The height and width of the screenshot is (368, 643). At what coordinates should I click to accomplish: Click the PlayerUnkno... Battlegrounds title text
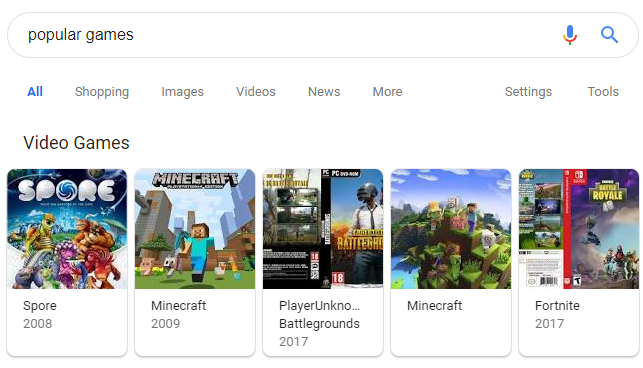pyautogui.click(x=319, y=315)
